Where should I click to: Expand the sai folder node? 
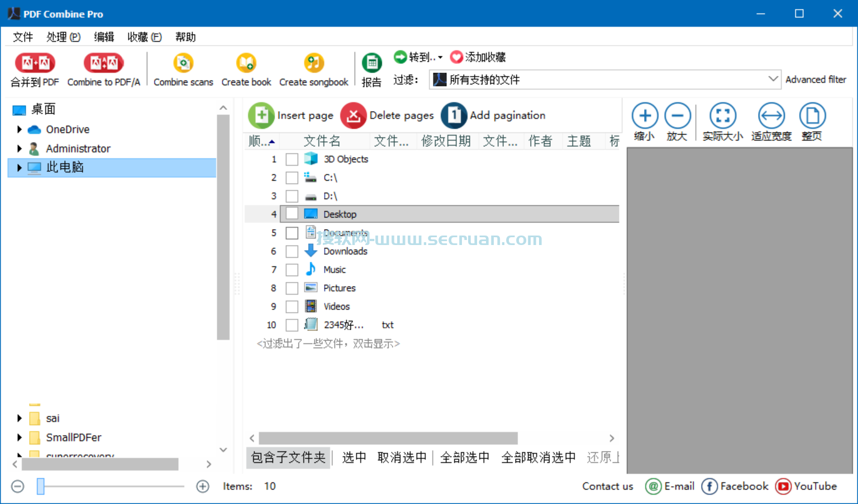(20, 418)
